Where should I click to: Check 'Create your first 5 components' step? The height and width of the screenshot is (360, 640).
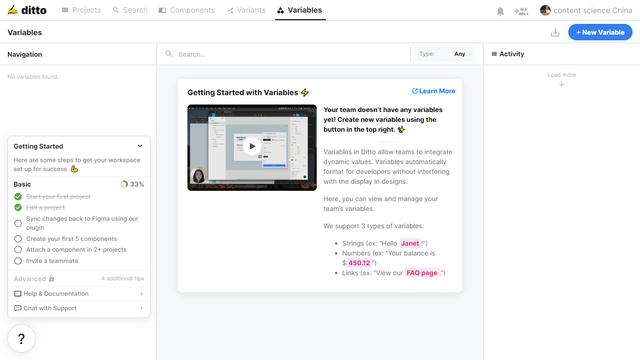tap(18, 238)
